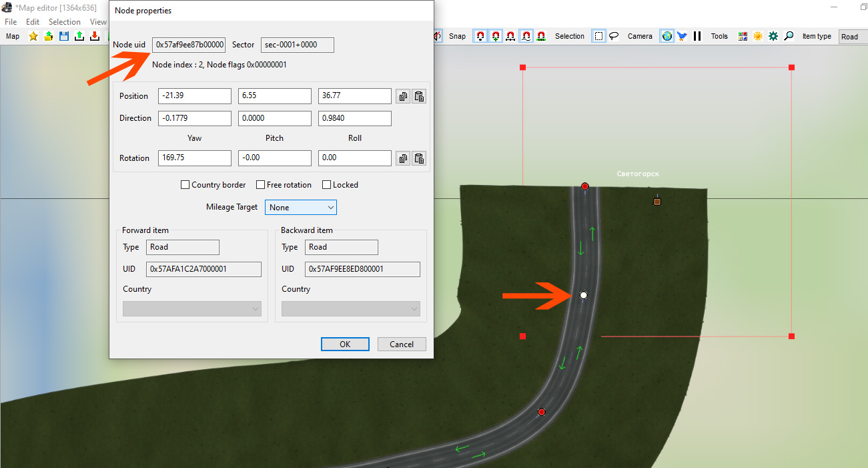Screen dimensions: 868x468
Task: Click the bird camera icon
Action: [x=682, y=36]
